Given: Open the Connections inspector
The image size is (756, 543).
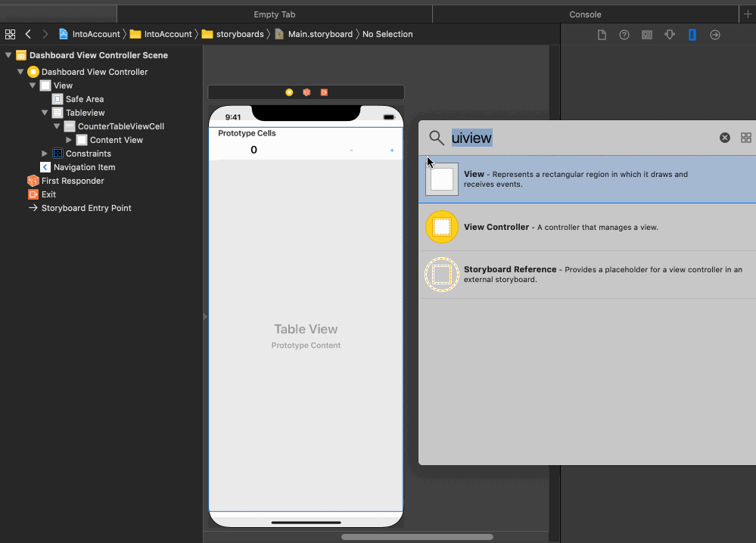Looking at the screenshot, I should click(x=715, y=34).
